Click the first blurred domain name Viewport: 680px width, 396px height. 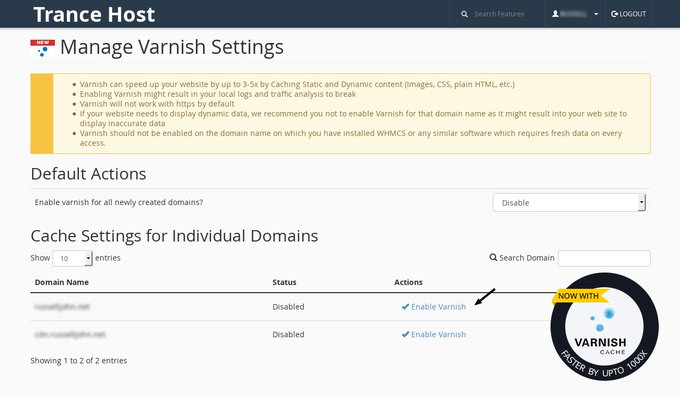62,307
